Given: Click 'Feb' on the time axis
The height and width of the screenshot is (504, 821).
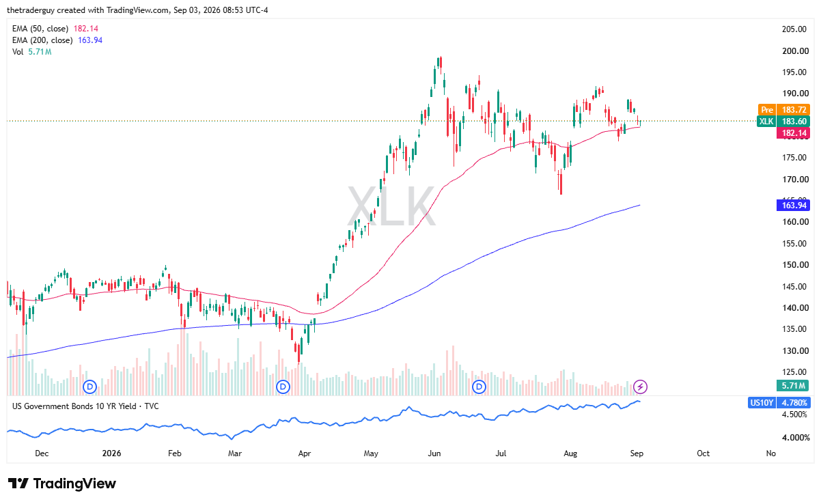Looking at the screenshot, I should 174,453.
